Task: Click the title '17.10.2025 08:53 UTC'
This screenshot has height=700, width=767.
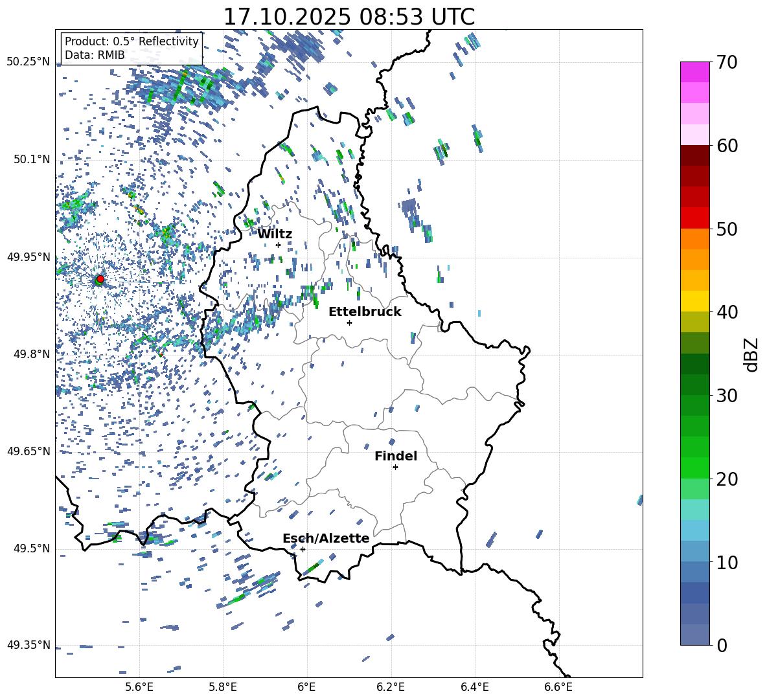Action: [349, 17]
